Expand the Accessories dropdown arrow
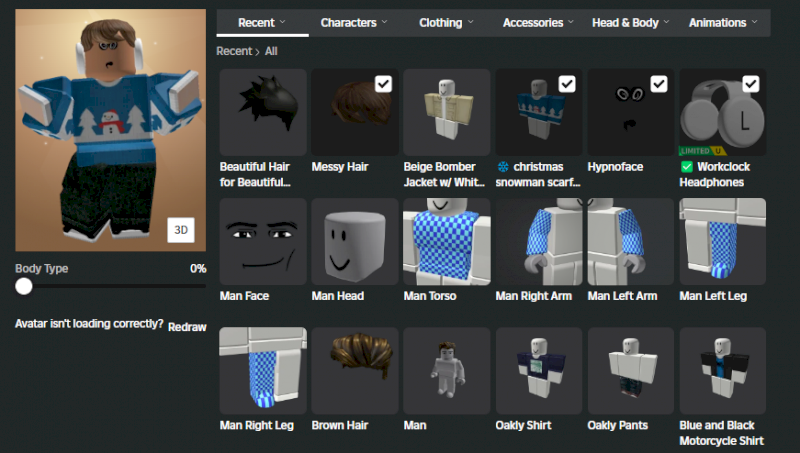Screen dimensions: 800x453 570,22
